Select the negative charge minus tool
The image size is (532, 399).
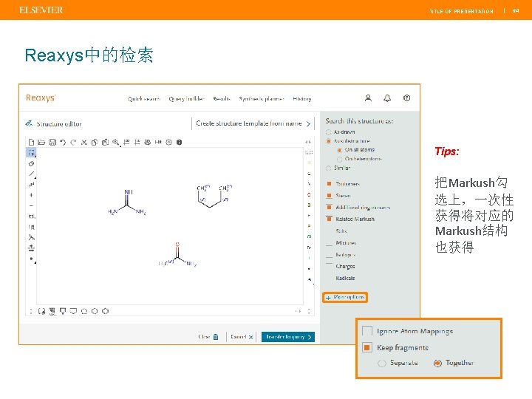(31, 205)
